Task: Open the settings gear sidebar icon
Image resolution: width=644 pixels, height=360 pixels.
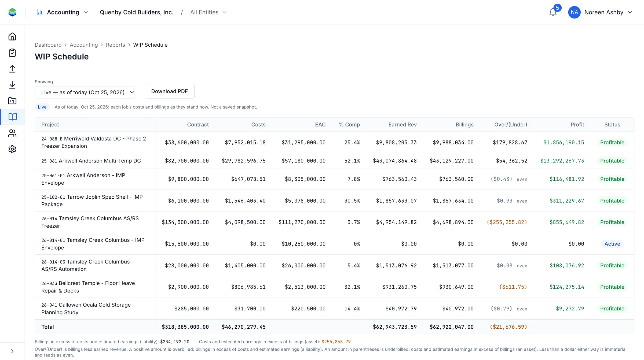Action: tap(12, 149)
